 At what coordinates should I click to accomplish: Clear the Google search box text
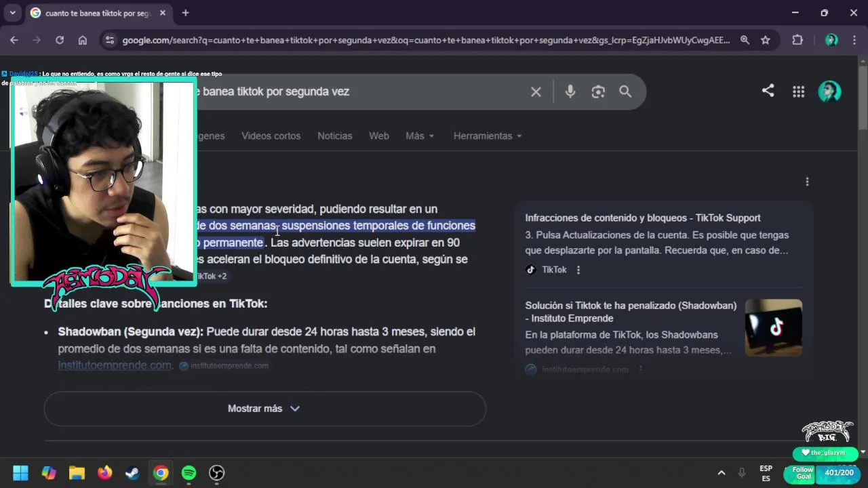coord(536,91)
